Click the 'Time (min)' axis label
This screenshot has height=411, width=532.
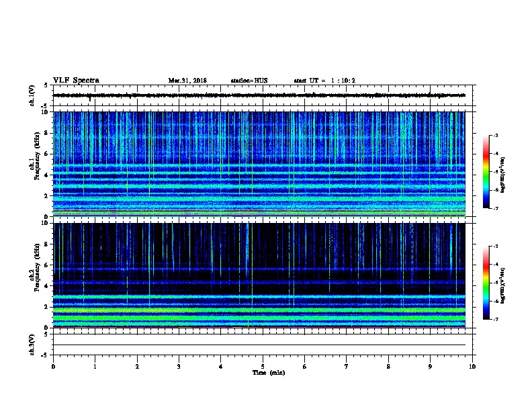pyautogui.click(x=269, y=373)
